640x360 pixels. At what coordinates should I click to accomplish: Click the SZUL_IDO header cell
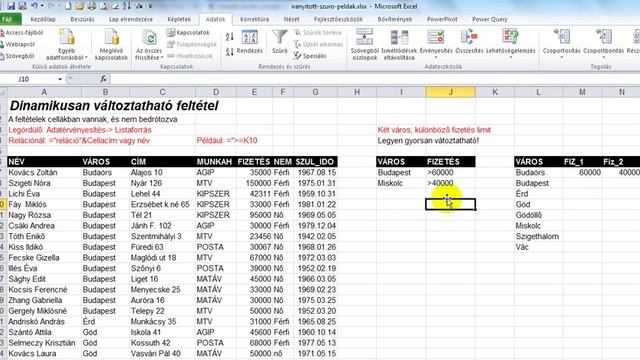315,162
